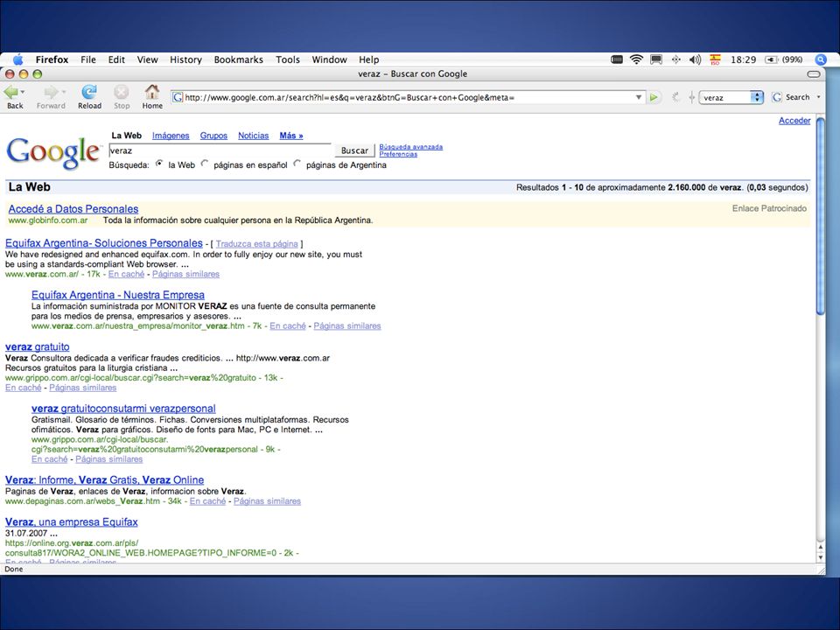The height and width of the screenshot is (630, 840).
Task: Open the Back button history dropdown arrow
Action: click(x=23, y=92)
